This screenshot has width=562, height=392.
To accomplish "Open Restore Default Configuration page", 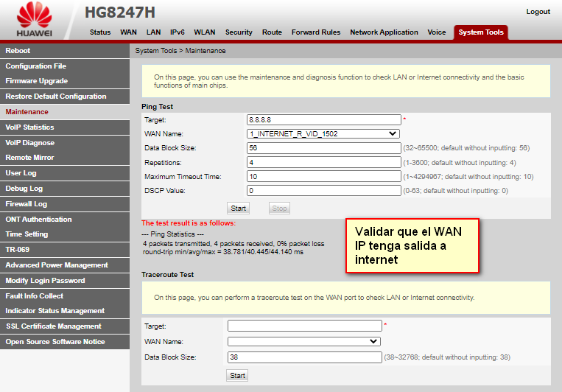I will coord(56,97).
